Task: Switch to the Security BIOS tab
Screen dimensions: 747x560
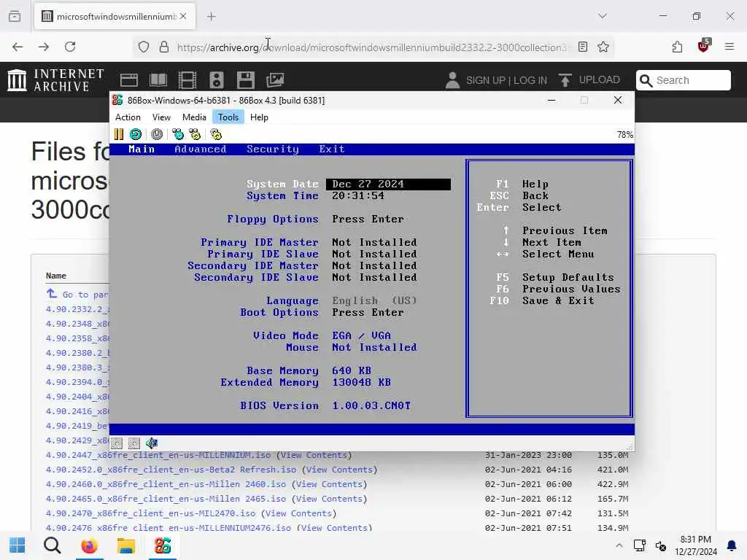Action: (x=273, y=149)
